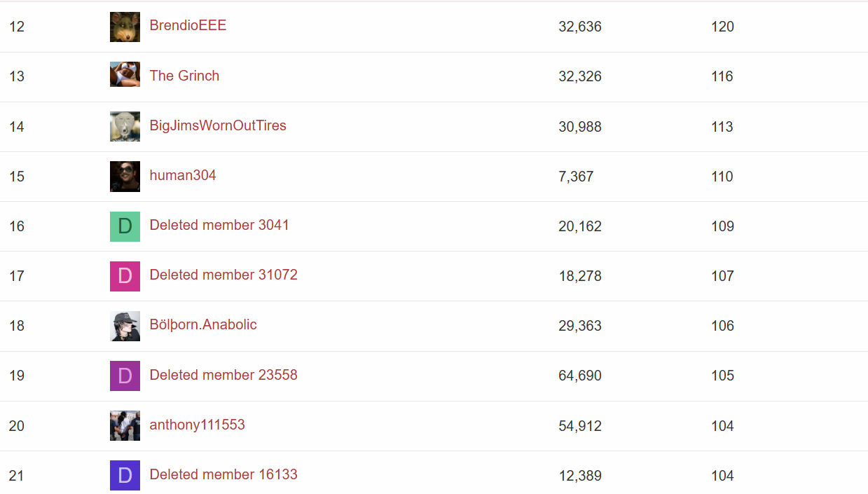Click BrendioEEE's avatar image
The height and width of the screenshot is (494, 868).
click(125, 27)
